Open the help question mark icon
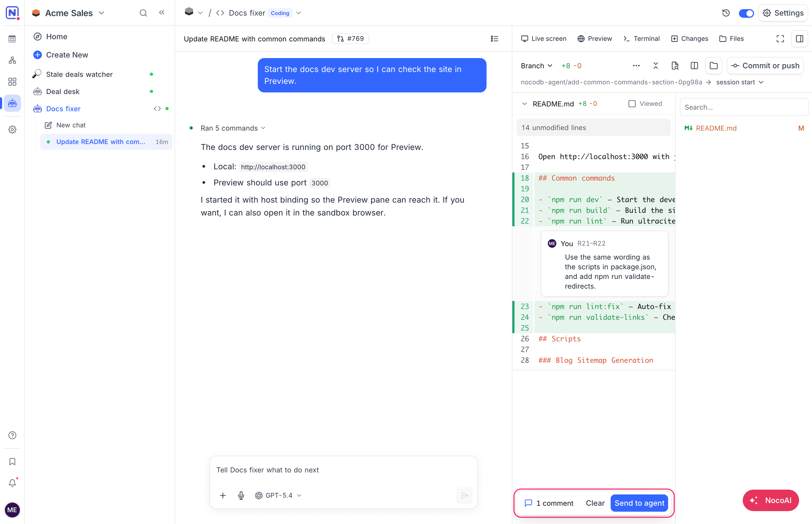 pyautogui.click(x=12, y=435)
